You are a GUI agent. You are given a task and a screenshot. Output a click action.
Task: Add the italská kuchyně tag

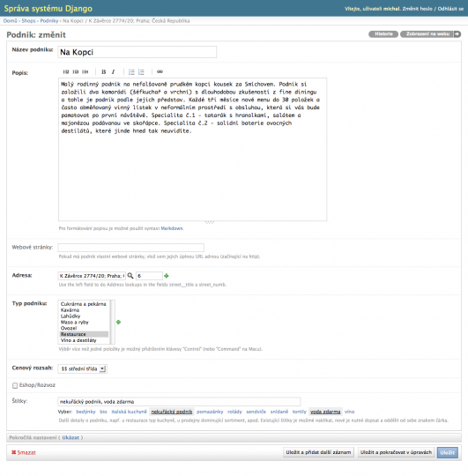click(x=129, y=412)
